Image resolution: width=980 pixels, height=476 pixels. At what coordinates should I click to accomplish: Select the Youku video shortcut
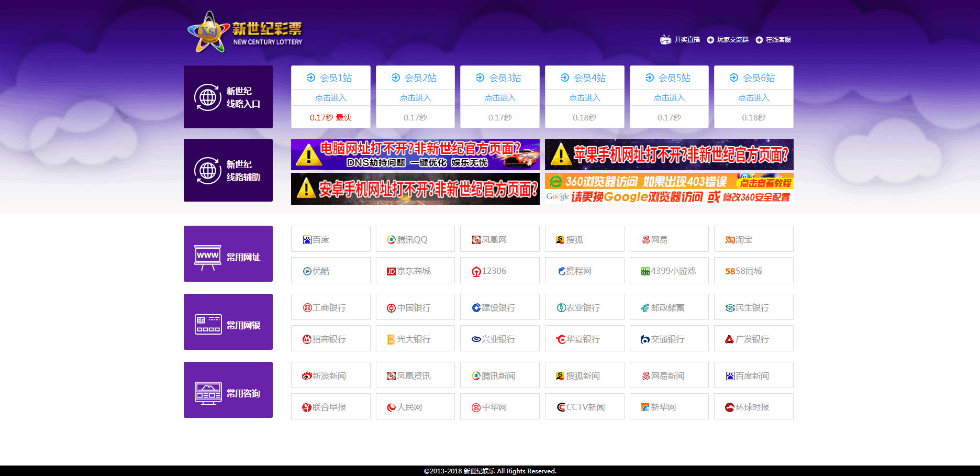pyautogui.click(x=330, y=270)
